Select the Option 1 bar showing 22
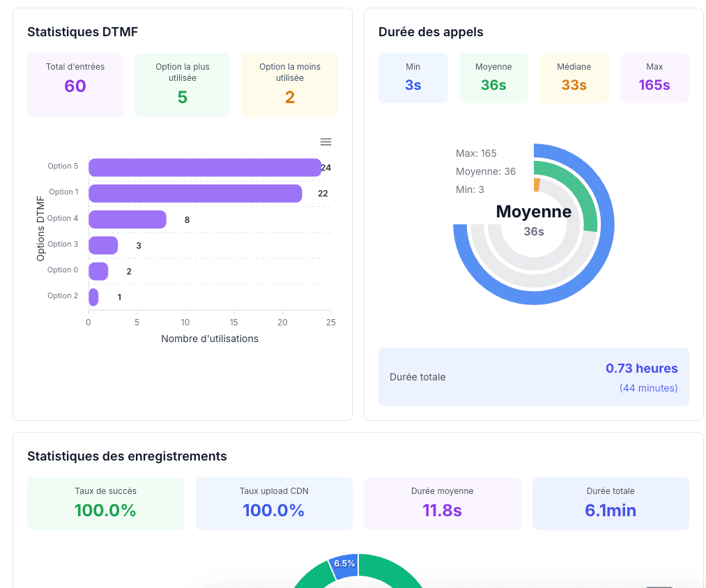 pyautogui.click(x=195, y=194)
